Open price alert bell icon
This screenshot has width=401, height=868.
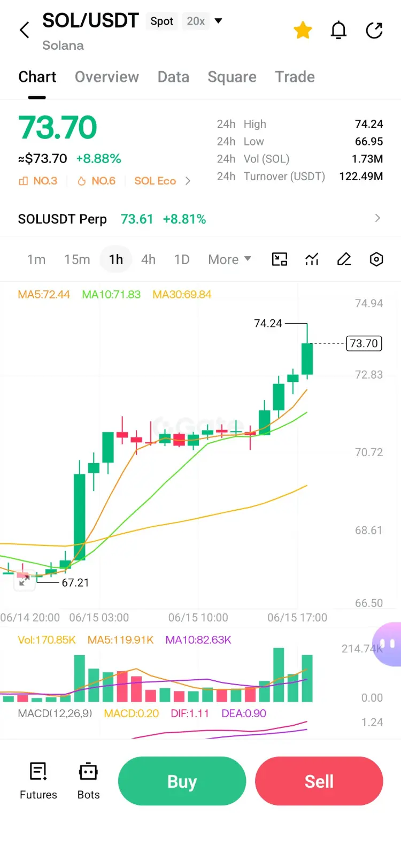pyautogui.click(x=338, y=30)
